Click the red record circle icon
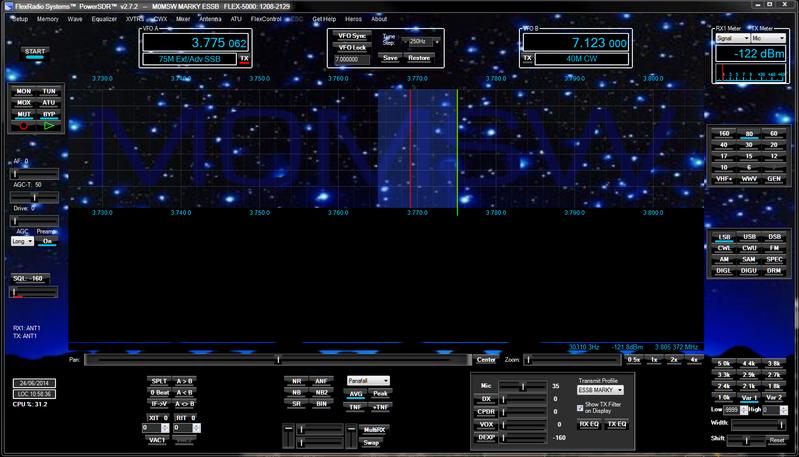The width and height of the screenshot is (799, 457). 23,126
